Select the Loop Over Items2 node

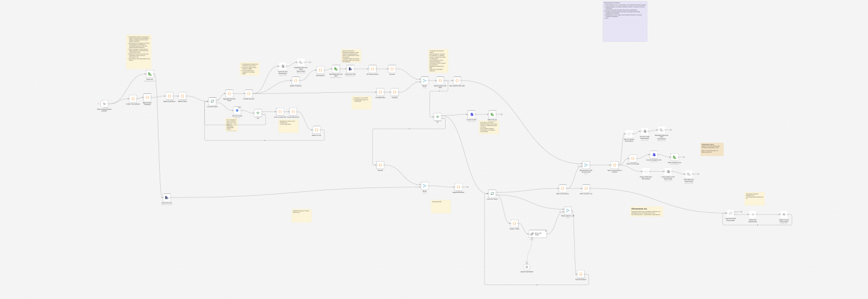coord(492,193)
